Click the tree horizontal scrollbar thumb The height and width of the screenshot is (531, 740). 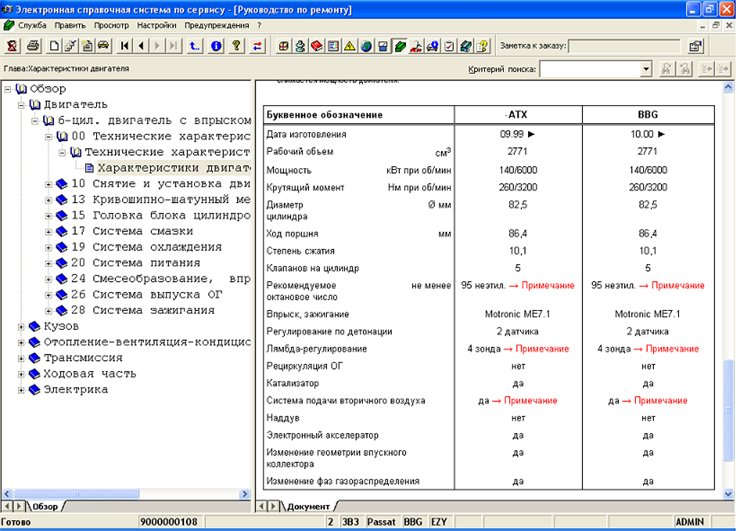(x=77, y=494)
